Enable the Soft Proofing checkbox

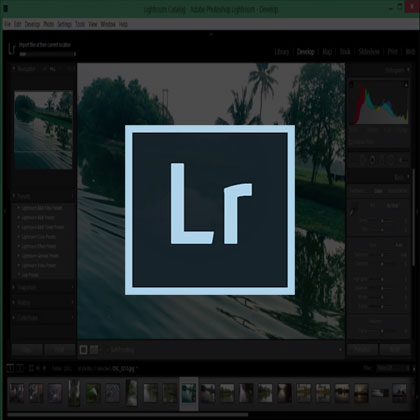pos(107,349)
